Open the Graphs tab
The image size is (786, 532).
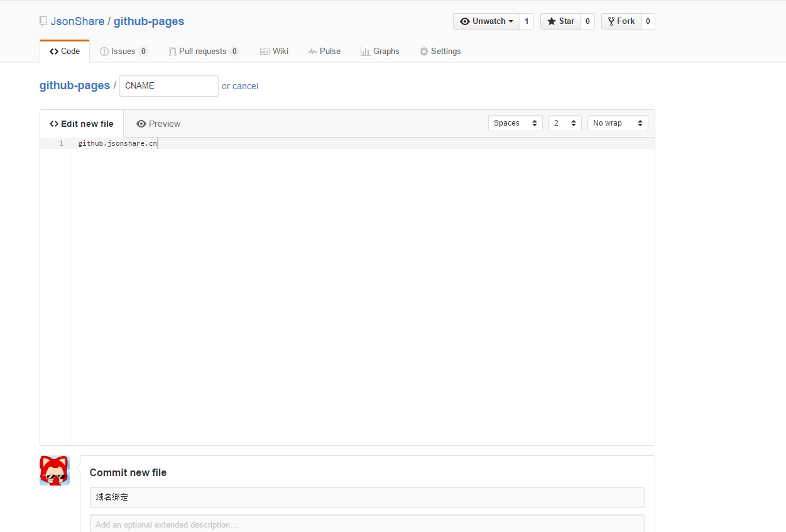[x=379, y=52]
